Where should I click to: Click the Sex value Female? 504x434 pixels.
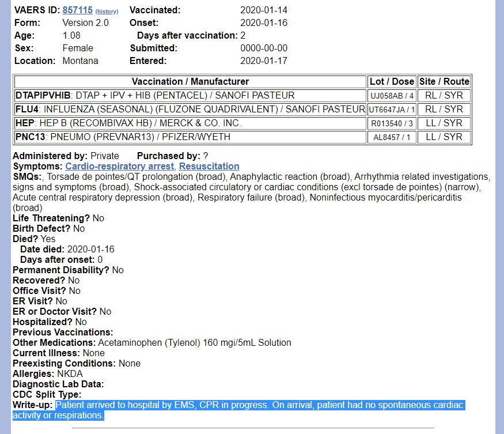[78, 48]
